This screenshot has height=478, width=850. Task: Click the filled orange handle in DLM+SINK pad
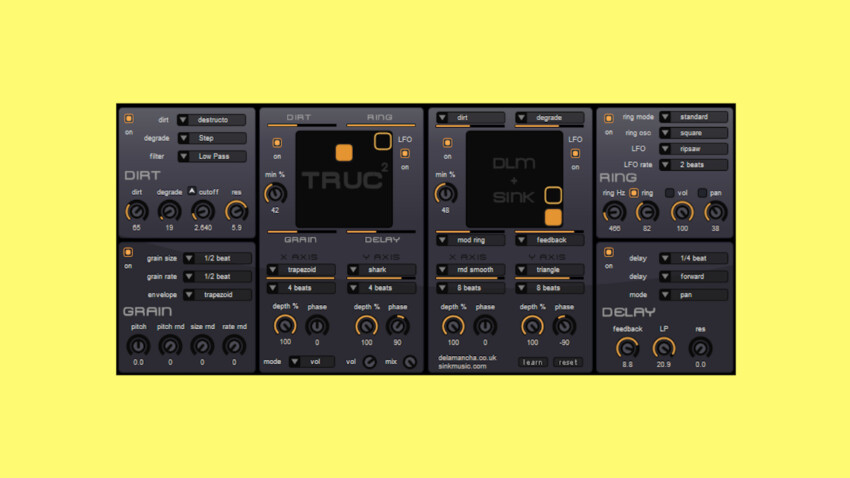click(x=552, y=217)
